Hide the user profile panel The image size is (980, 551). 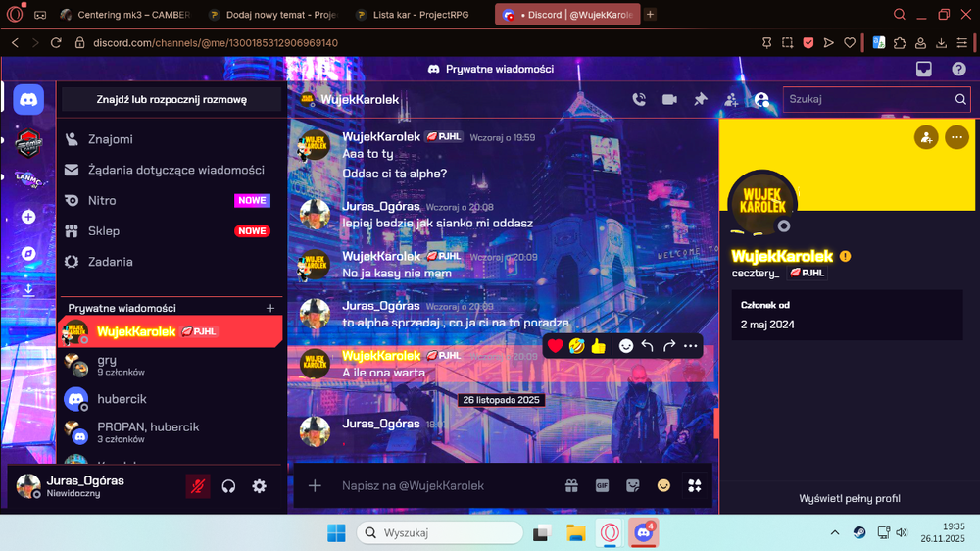click(761, 99)
